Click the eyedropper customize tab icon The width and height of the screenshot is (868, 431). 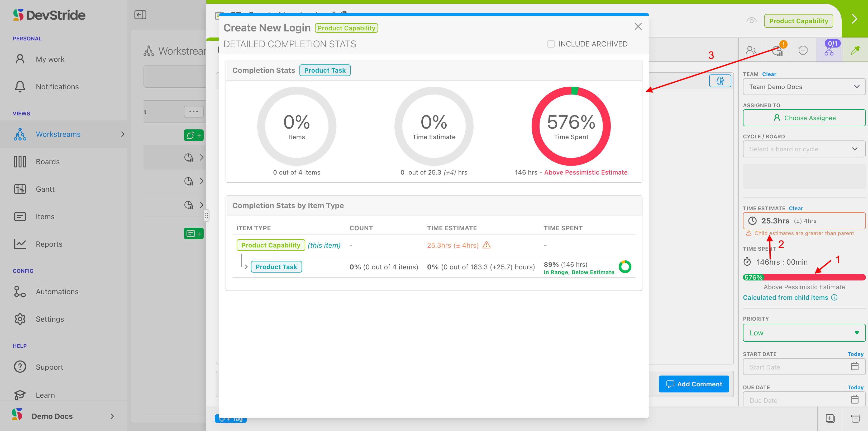click(855, 51)
